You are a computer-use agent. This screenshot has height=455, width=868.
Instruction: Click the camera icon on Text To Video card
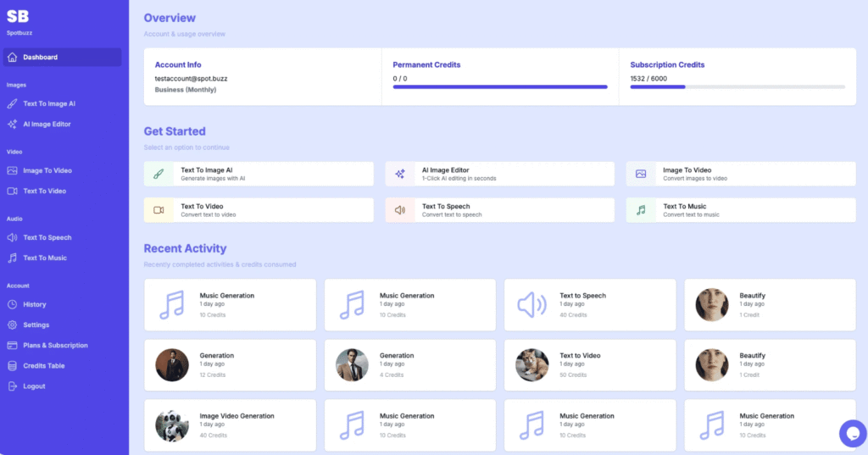pyautogui.click(x=159, y=210)
